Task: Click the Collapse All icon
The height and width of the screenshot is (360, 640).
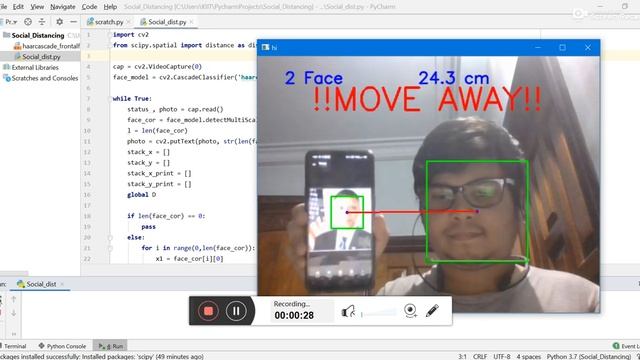Action: (42, 22)
